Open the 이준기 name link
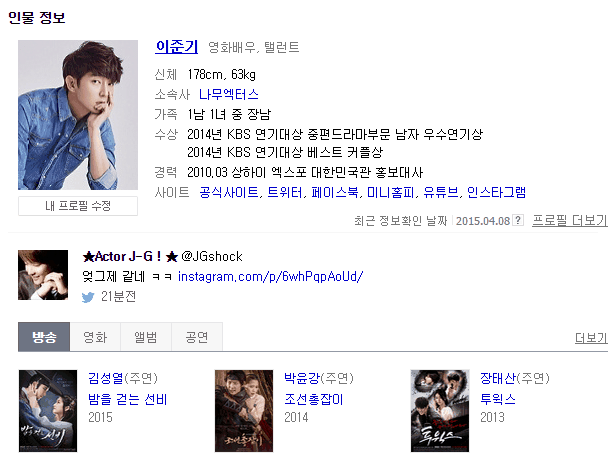615x464 pixels. [176, 47]
